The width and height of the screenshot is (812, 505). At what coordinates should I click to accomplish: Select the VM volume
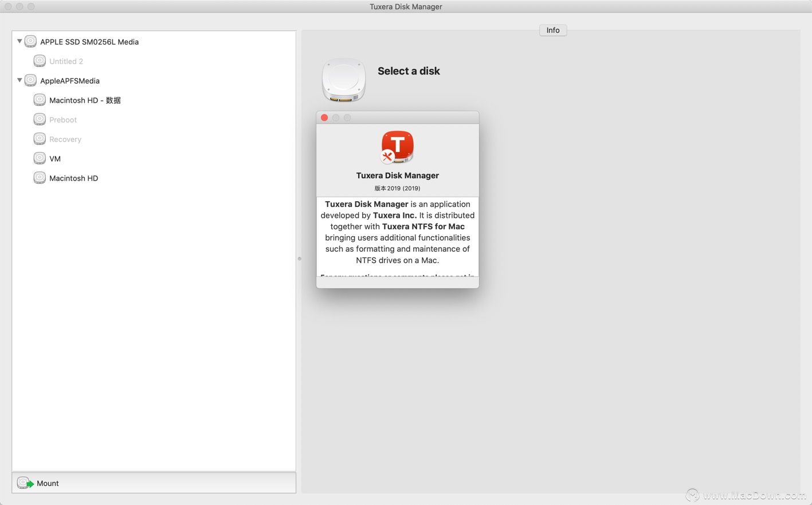point(55,159)
